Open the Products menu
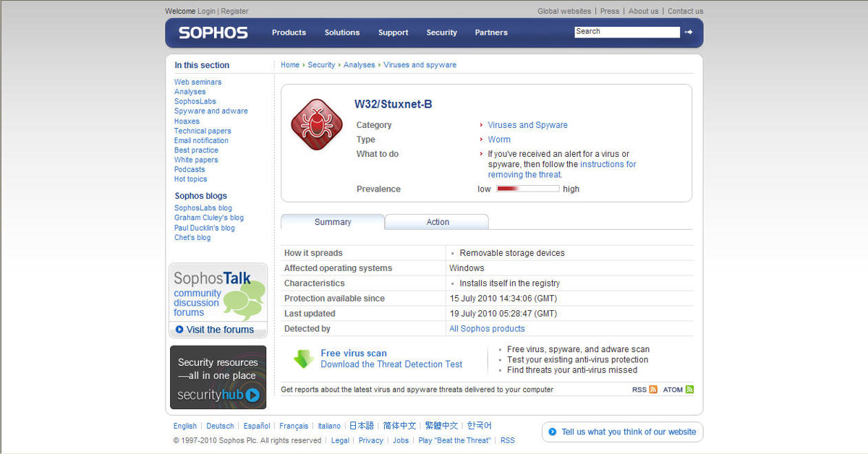Screen dimensions: 868x454 [x=289, y=33]
